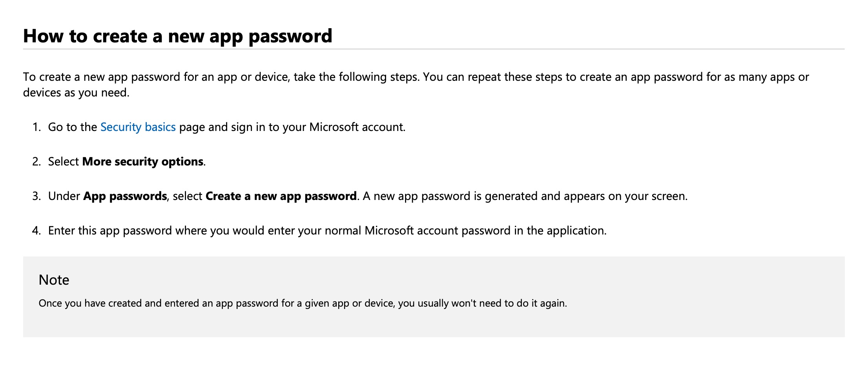Click the note sentence starting "Once you have created"
Viewport: 868px width, 367px height.
[x=303, y=303]
